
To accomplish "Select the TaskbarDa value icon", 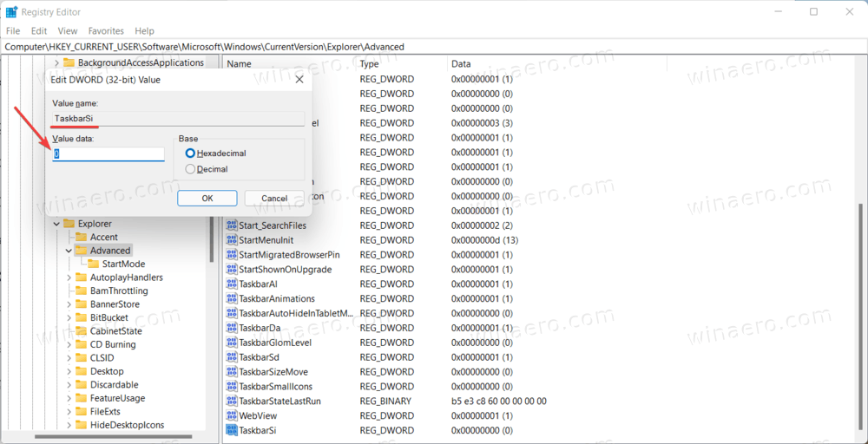I will (232, 328).
